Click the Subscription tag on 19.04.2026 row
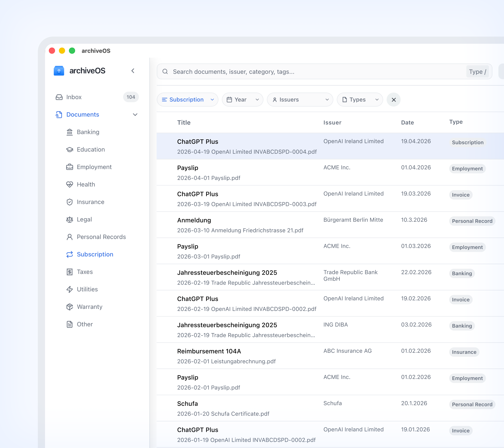The width and height of the screenshot is (504, 448). click(x=467, y=142)
